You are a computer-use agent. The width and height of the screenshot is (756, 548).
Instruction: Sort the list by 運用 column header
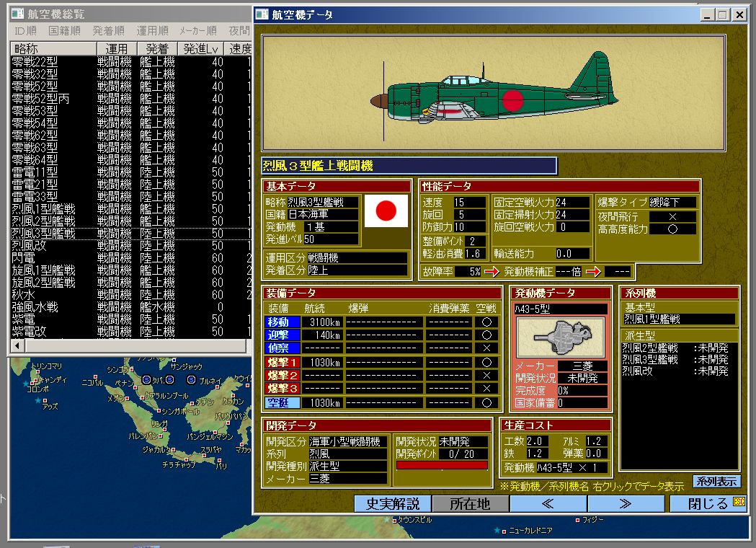[x=115, y=48]
